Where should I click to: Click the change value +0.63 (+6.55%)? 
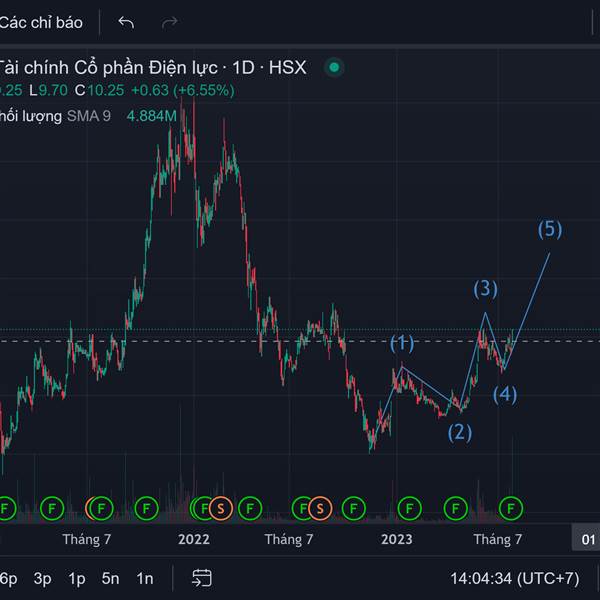pos(183,91)
